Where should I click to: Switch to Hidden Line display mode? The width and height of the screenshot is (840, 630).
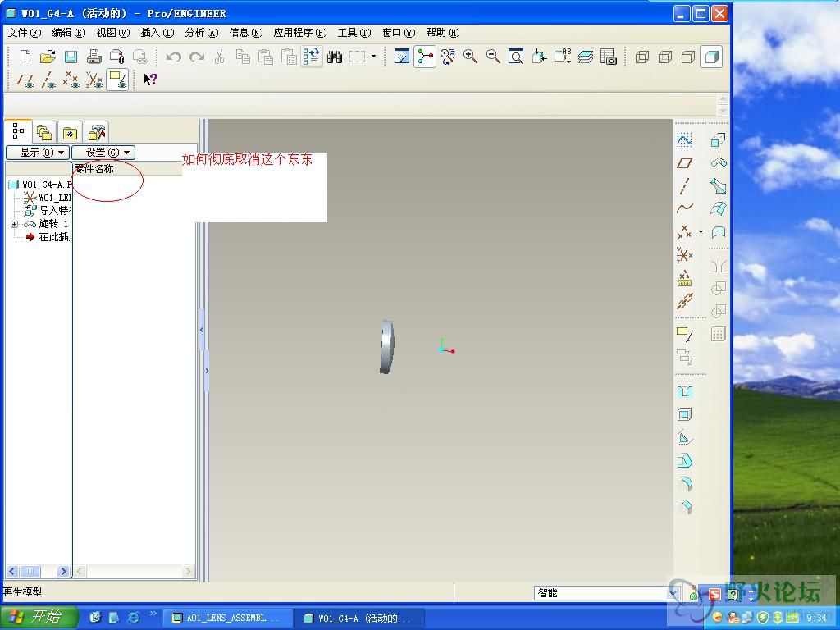(664, 57)
